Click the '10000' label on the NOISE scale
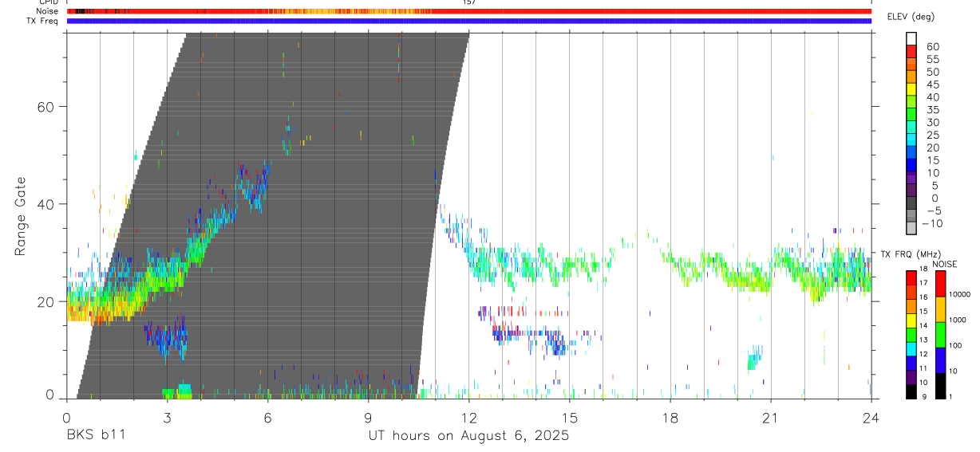 pos(962,294)
